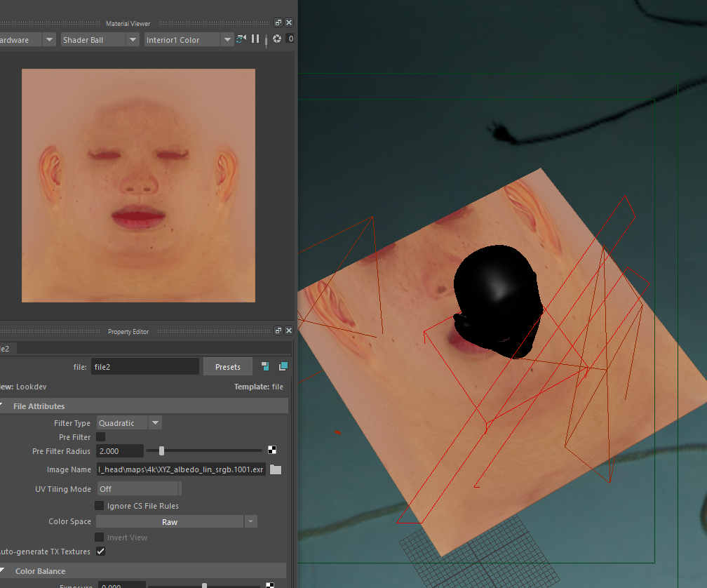
Task: Open the UV Tiling Mode dropdown
Action: pyautogui.click(x=140, y=489)
